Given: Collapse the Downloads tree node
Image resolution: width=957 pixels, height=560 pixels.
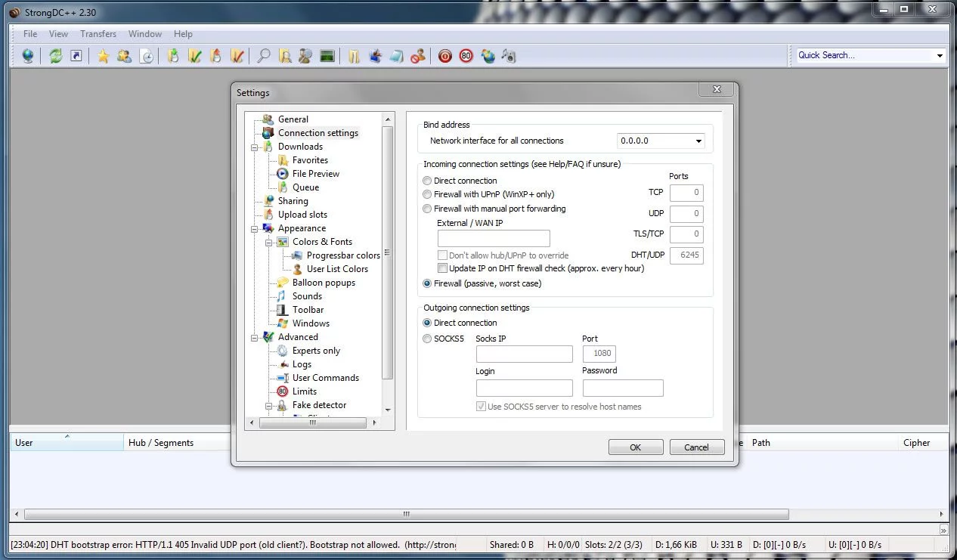Looking at the screenshot, I should click(256, 147).
